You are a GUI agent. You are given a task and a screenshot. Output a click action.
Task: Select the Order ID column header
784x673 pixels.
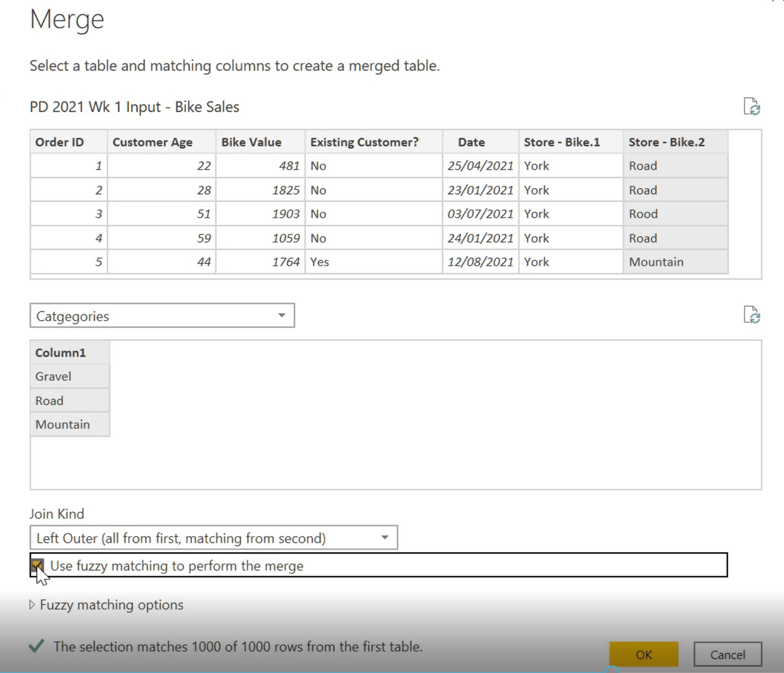(x=69, y=142)
